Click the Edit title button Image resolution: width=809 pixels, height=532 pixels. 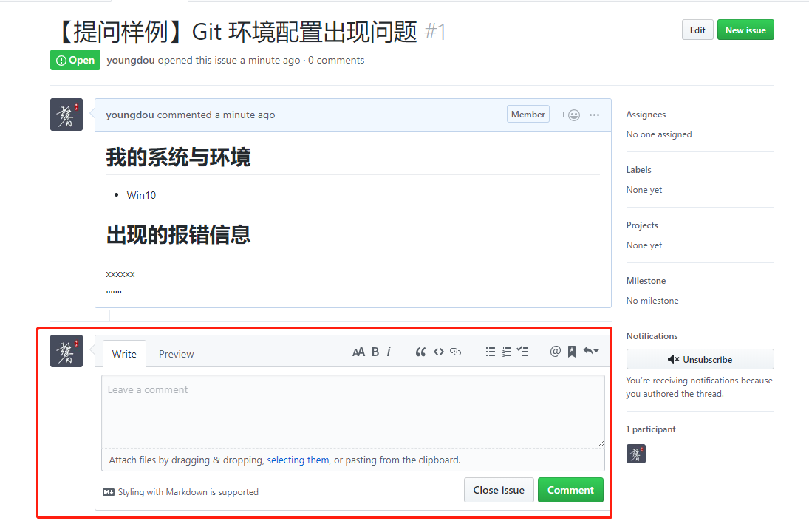coord(697,30)
